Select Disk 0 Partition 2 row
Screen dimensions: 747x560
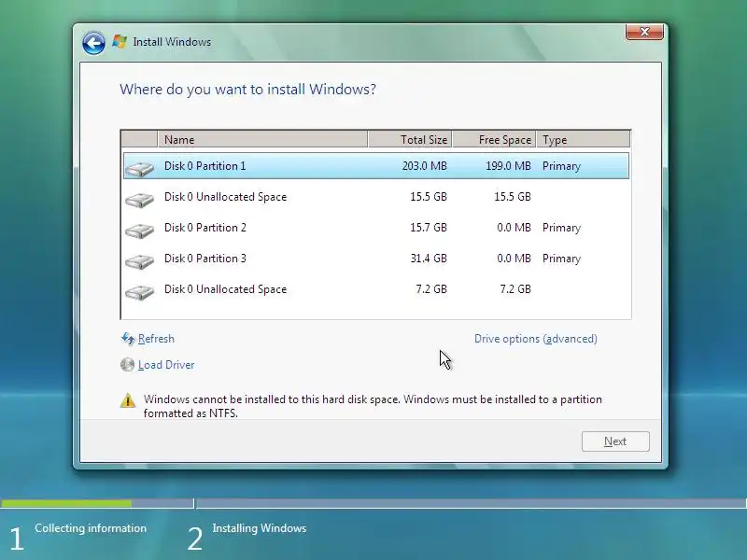376,228
